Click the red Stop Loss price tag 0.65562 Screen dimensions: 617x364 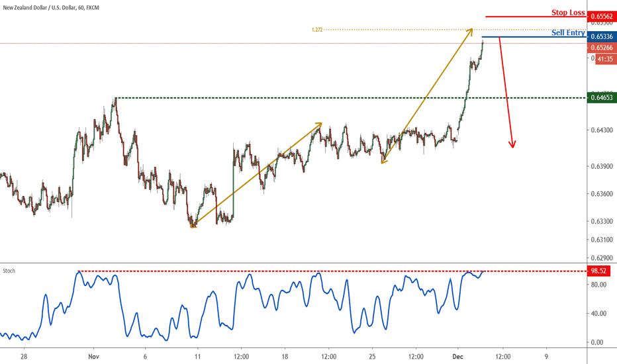(x=601, y=16)
